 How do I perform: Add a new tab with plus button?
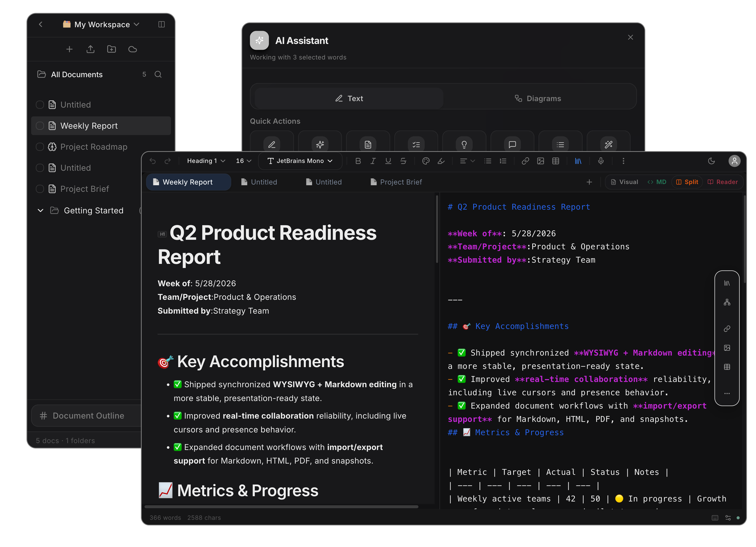pos(589,182)
